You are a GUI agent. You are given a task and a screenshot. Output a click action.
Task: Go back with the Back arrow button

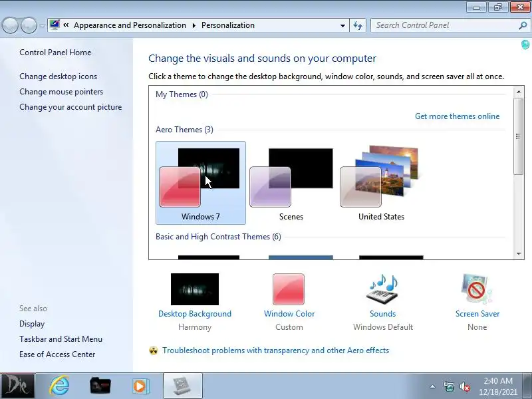(x=10, y=25)
